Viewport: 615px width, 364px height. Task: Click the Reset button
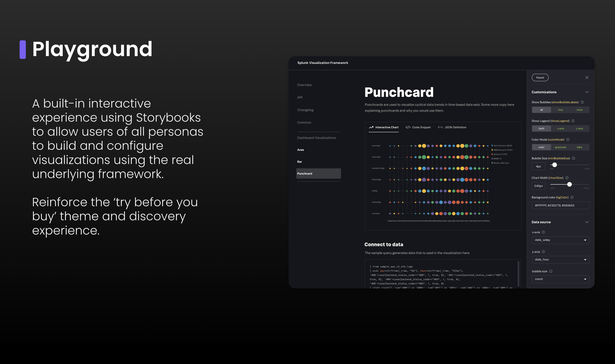[x=540, y=77]
